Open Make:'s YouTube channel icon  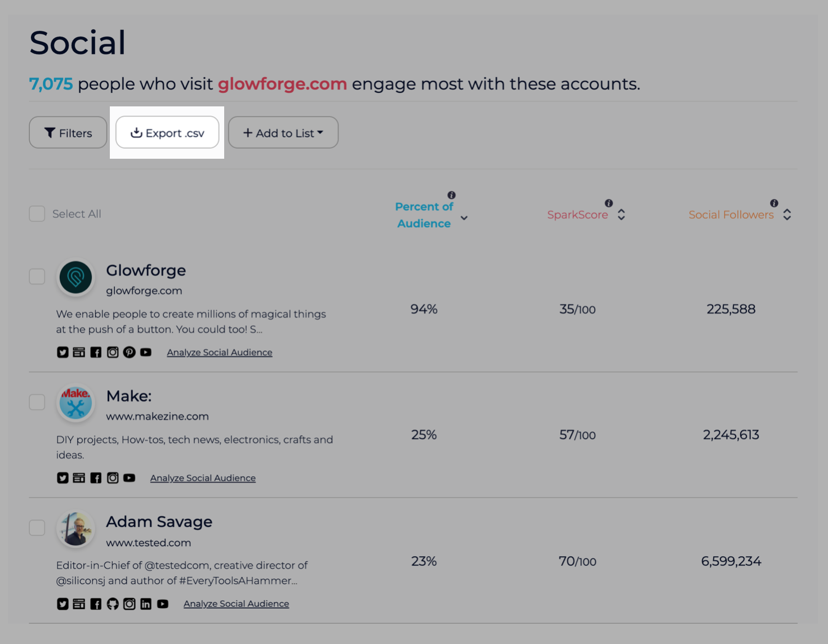129,478
